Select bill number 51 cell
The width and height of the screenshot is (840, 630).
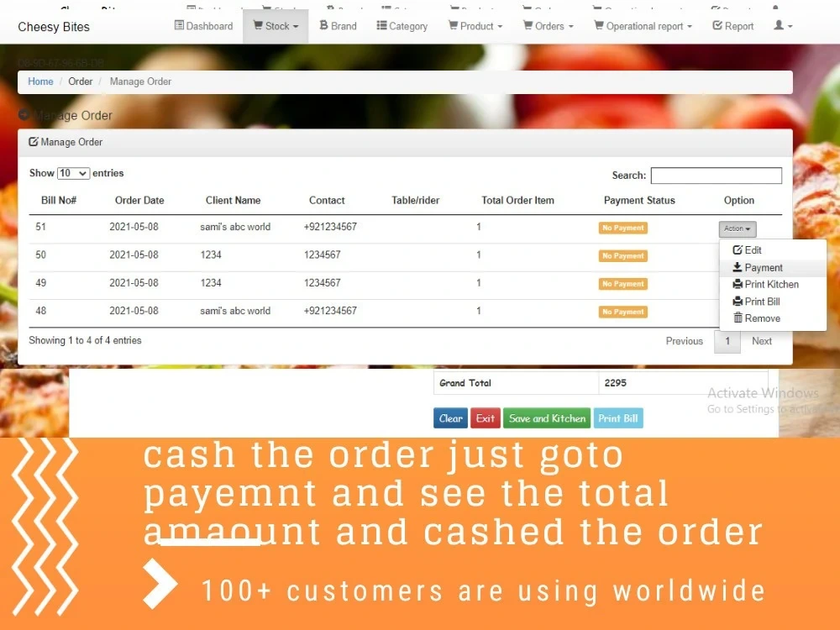(x=40, y=227)
